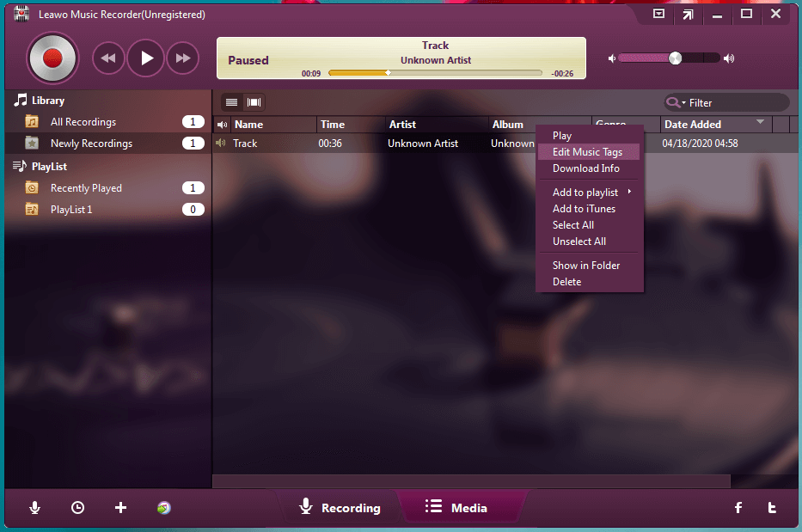Open the Twitter share icon

[x=772, y=507]
